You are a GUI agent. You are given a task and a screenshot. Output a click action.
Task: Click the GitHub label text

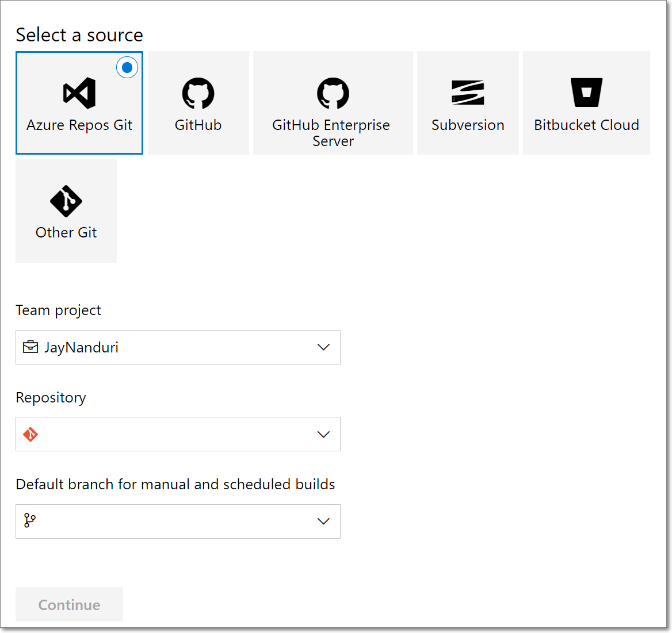coord(198,125)
